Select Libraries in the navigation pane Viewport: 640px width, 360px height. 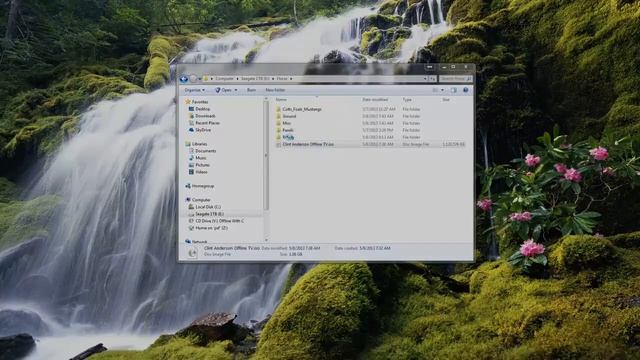point(196,144)
